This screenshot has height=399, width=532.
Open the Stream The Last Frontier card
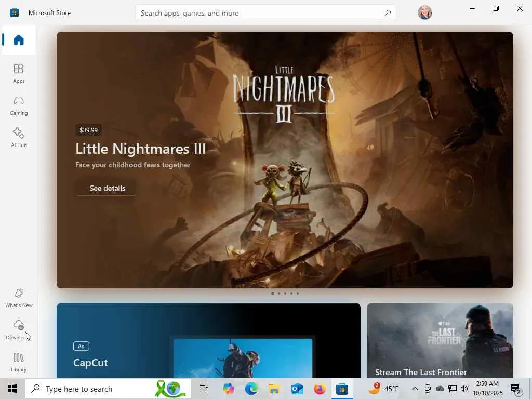point(440,341)
